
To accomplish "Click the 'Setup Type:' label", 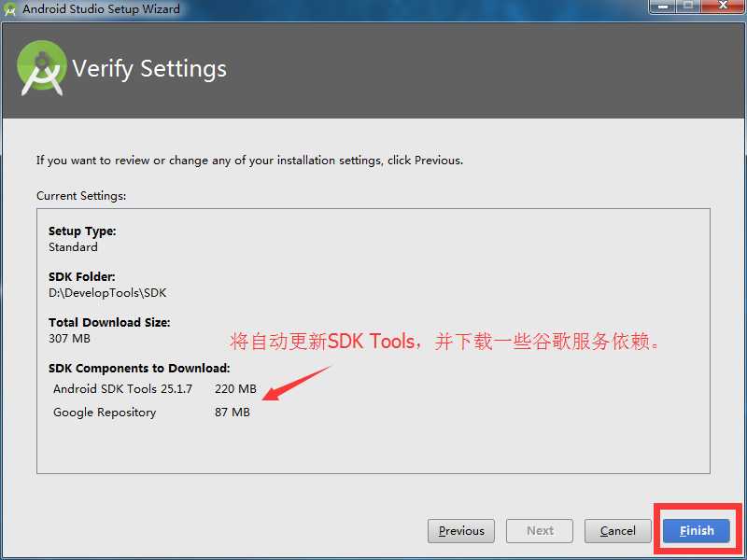I will click(x=82, y=231).
